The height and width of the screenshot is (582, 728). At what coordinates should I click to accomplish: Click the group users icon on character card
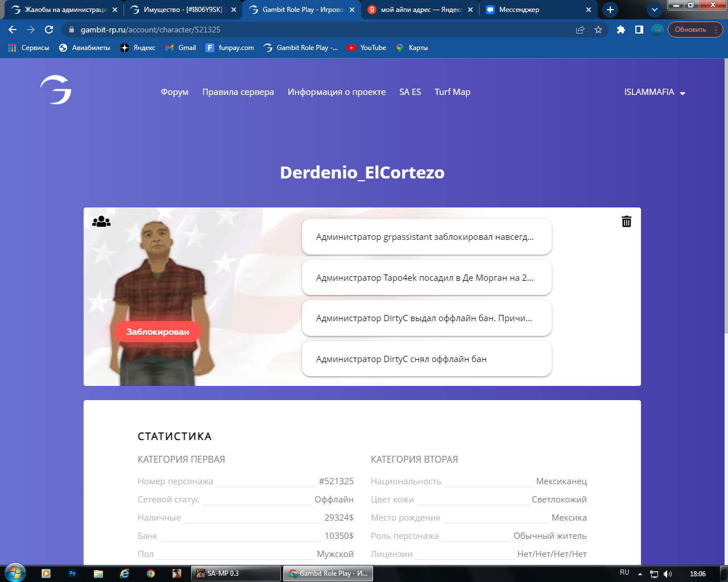pyautogui.click(x=101, y=222)
